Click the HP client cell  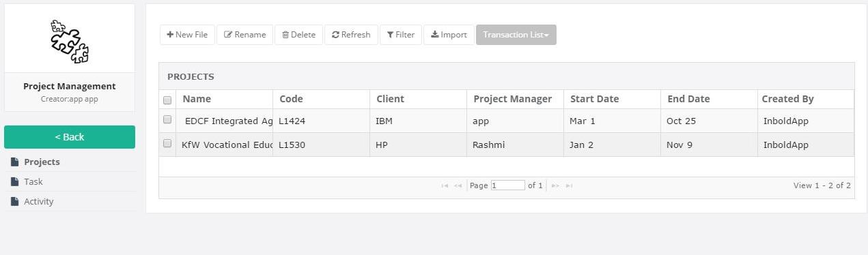419,145
